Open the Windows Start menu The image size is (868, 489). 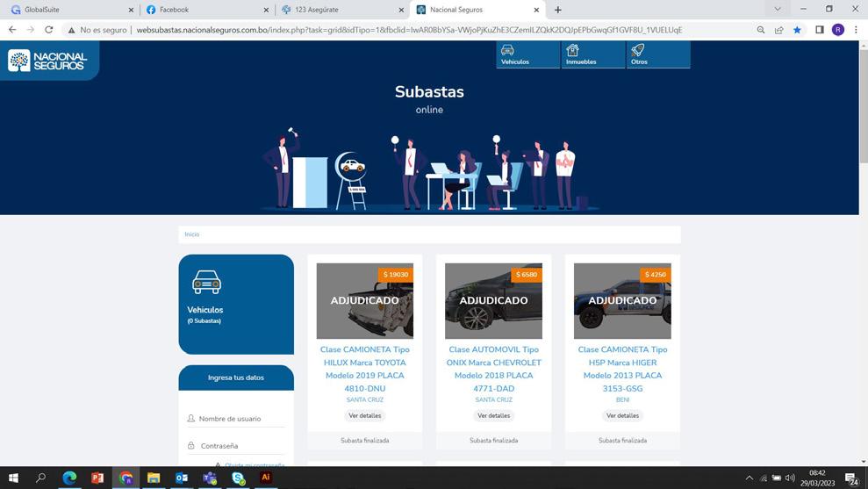tap(13, 478)
